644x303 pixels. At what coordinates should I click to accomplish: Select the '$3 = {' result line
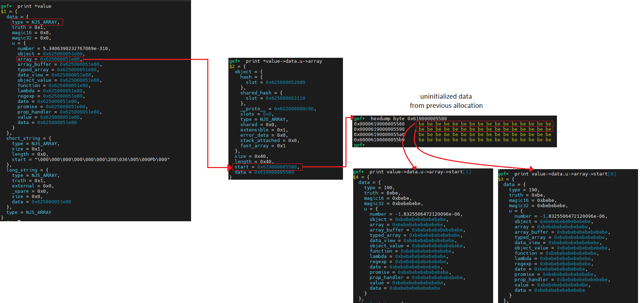[x=506, y=179]
